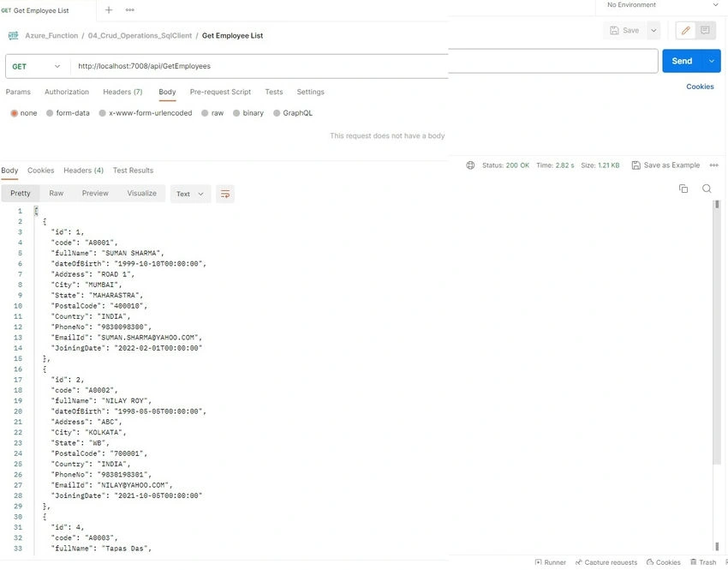Open Trash in the status bar
Image resolution: width=728 pixels, height=570 pixels.
[x=703, y=562]
